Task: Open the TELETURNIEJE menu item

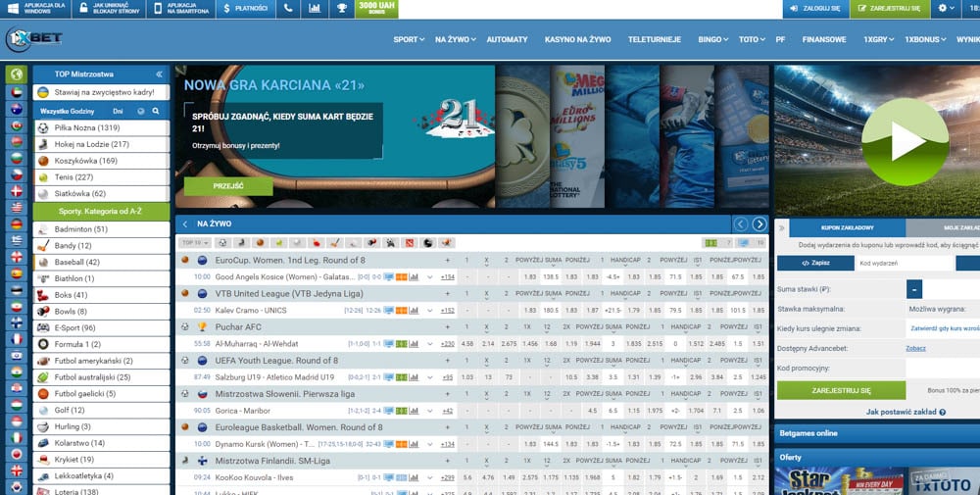Action: (655, 39)
